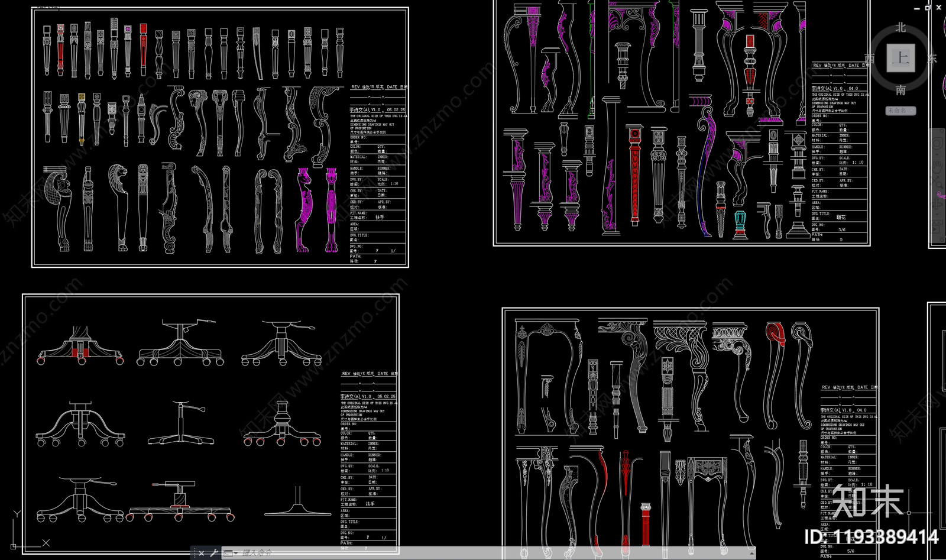Open navigation bar customize menu button

coord(942,239)
